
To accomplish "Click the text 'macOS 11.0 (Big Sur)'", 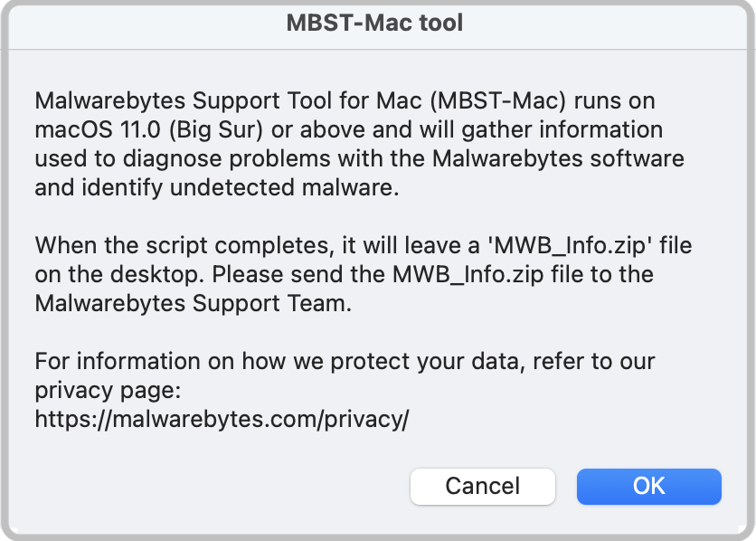I will pyautogui.click(x=149, y=129).
